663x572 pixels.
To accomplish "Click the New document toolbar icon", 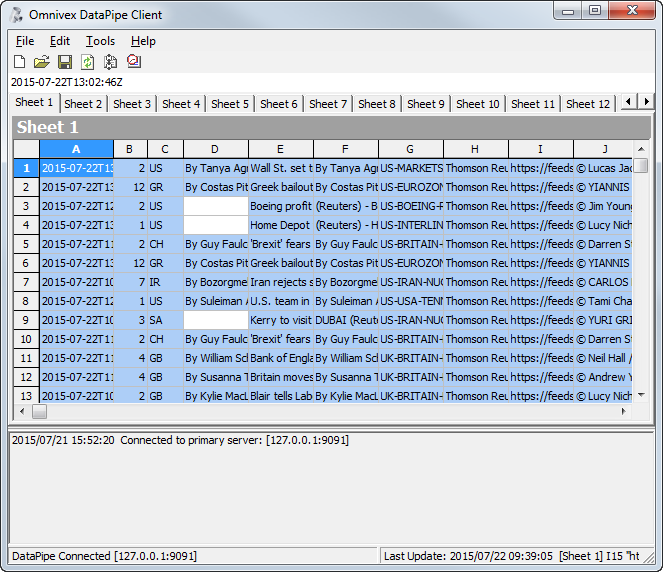I will [19, 62].
